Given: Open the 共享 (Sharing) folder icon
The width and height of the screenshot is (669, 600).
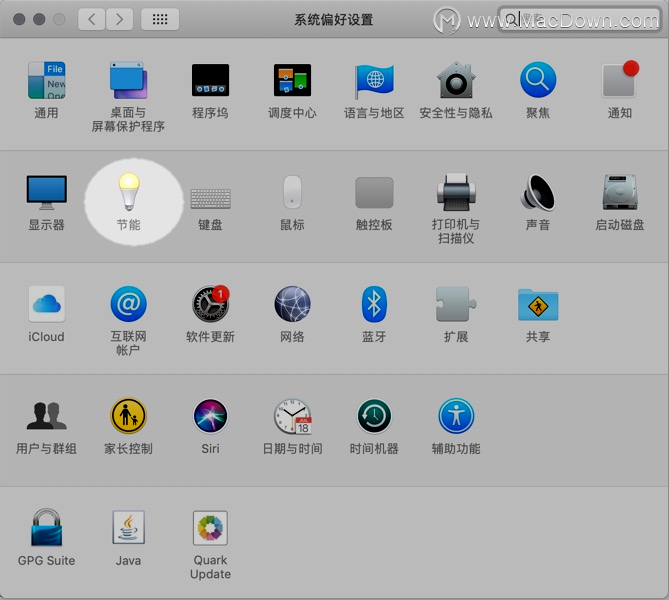Looking at the screenshot, I should coord(538,305).
